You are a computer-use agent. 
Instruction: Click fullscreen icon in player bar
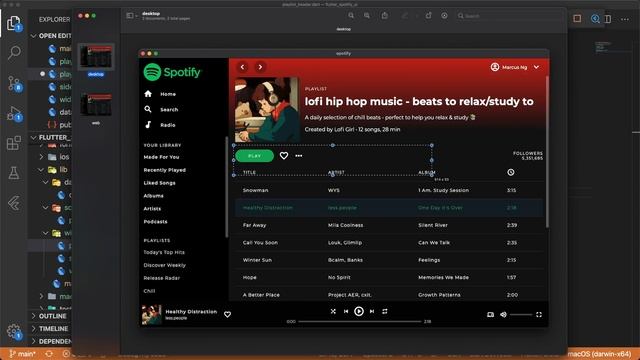coord(539,315)
